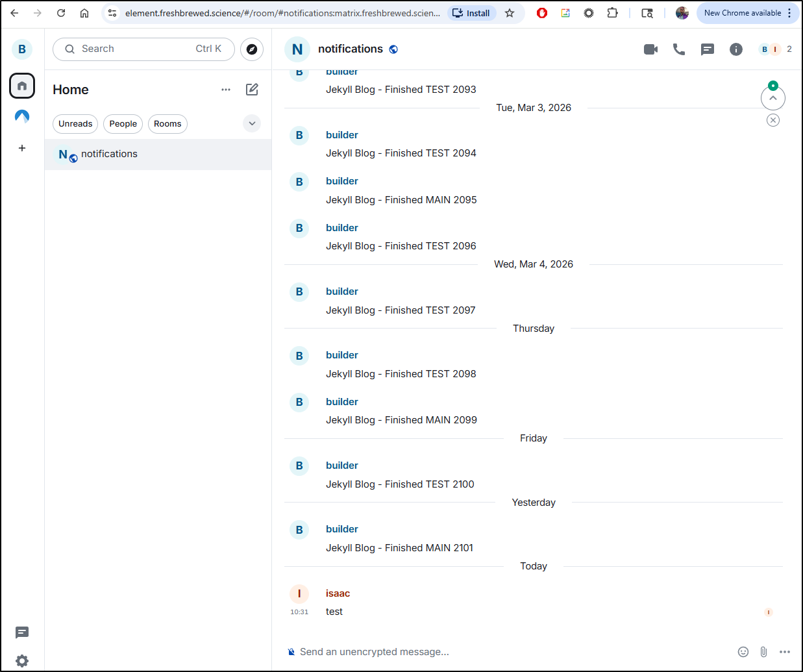Open the threads panel in the room header

708,49
